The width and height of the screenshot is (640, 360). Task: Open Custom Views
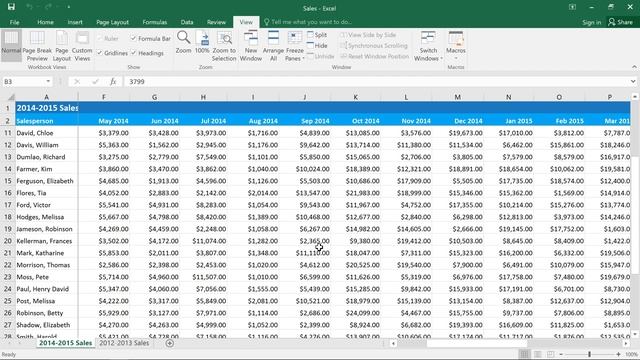[x=82, y=45]
